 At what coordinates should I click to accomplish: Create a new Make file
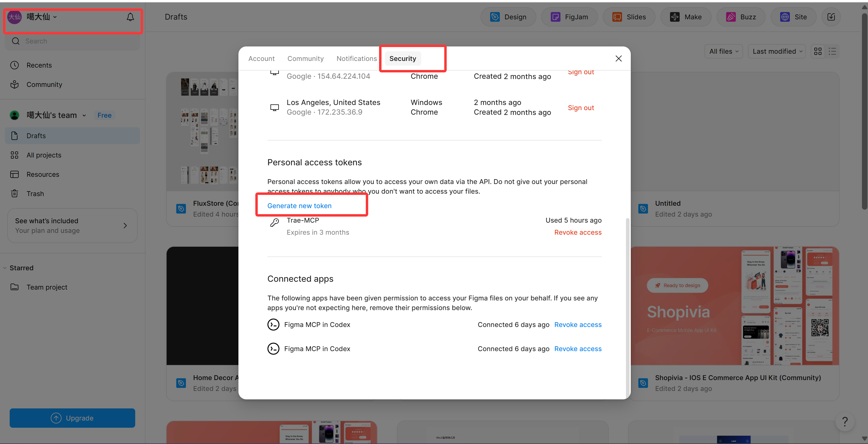686,17
